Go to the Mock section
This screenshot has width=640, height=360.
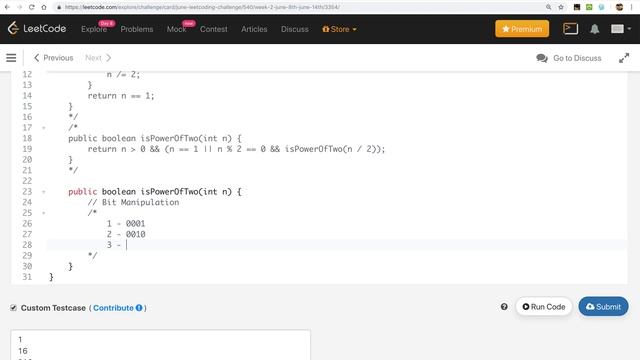click(x=176, y=29)
